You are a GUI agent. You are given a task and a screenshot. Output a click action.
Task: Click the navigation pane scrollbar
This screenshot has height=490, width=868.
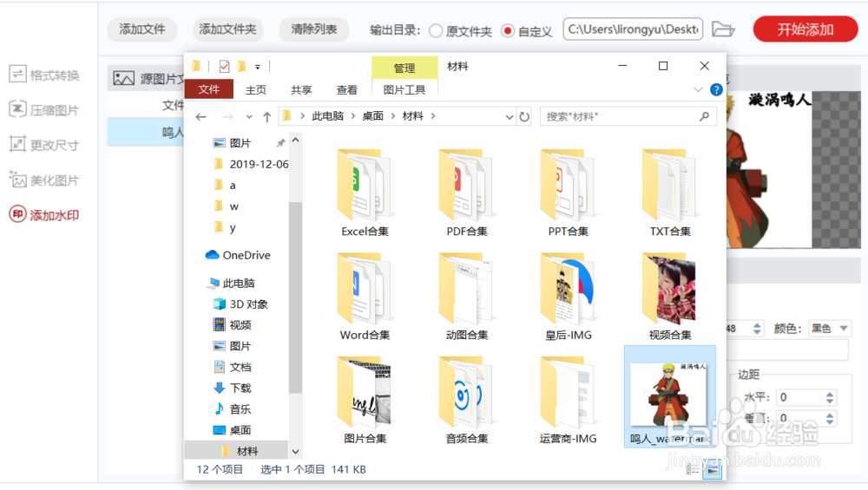[296, 298]
